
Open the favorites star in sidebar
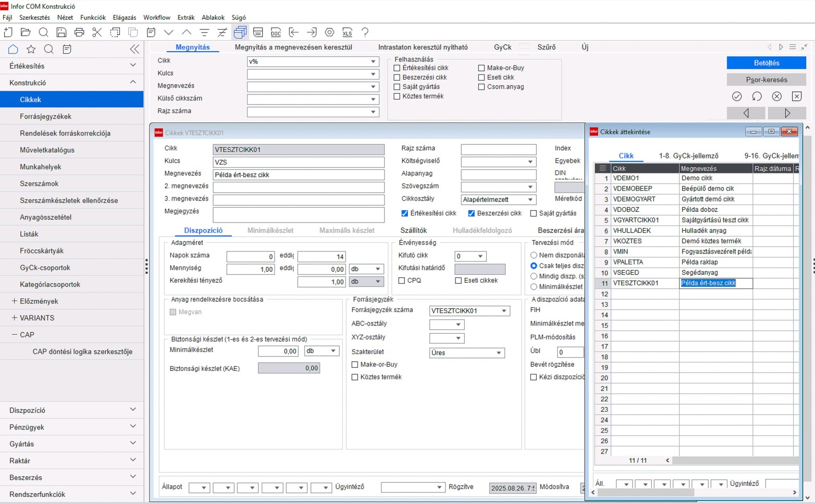tap(31, 49)
